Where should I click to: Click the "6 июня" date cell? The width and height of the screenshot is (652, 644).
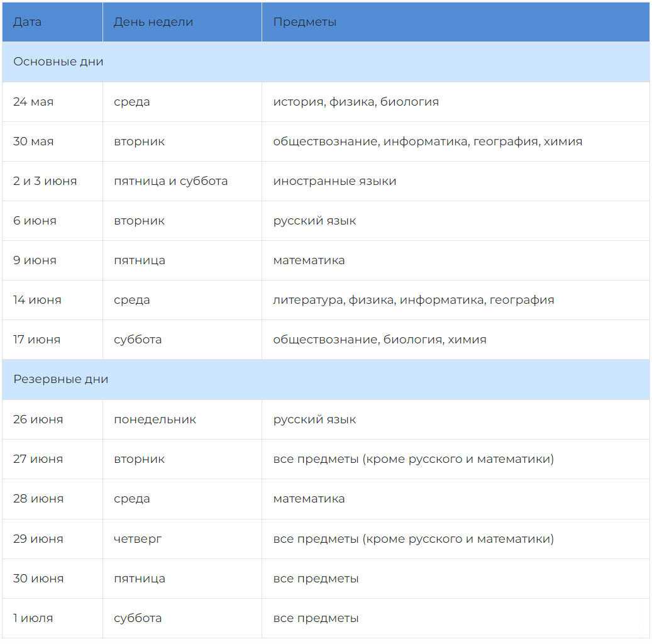point(35,221)
